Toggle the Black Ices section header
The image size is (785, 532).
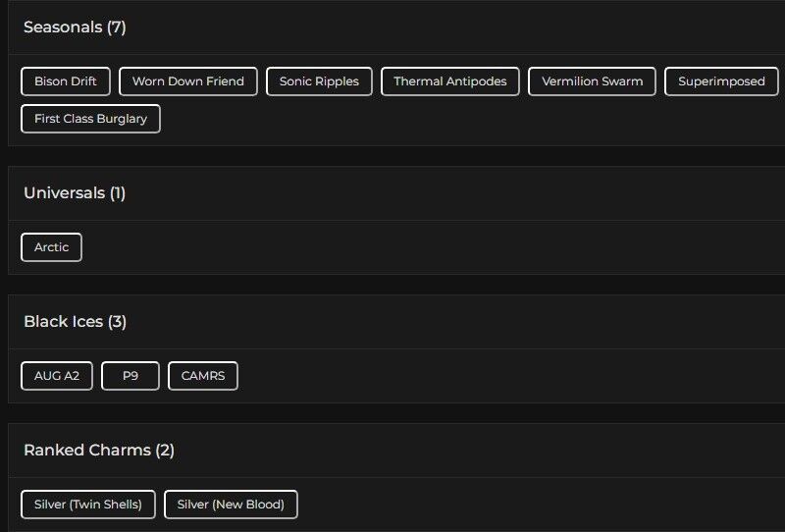point(64,322)
